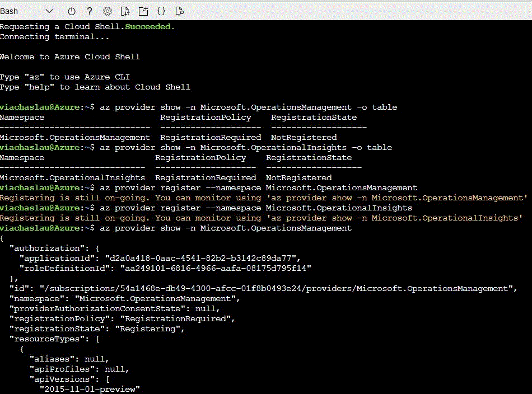Image resolution: width=532 pixels, height=394 pixels.
Task: Click upload/download files icon
Action: click(x=125, y=11)
